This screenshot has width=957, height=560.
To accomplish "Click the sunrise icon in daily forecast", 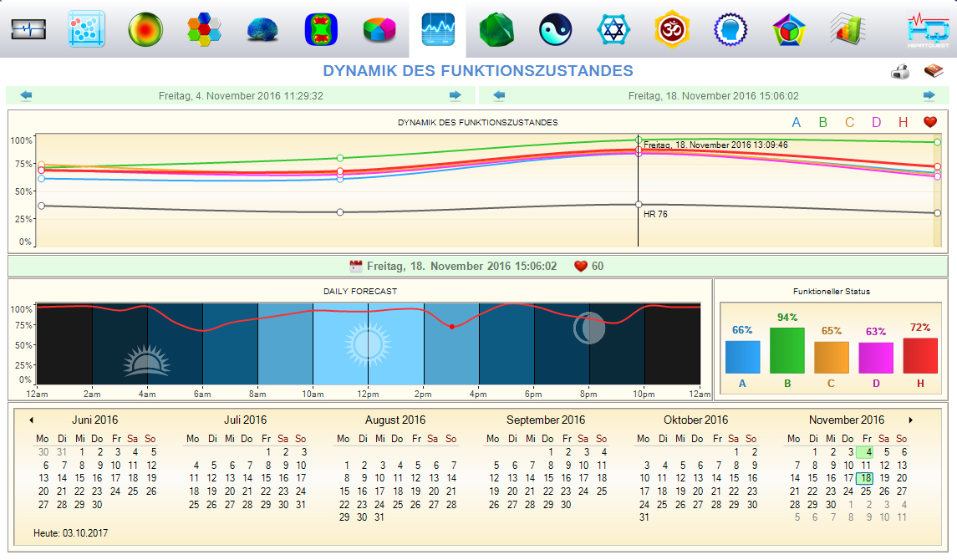I will click(x=146, y=360).
